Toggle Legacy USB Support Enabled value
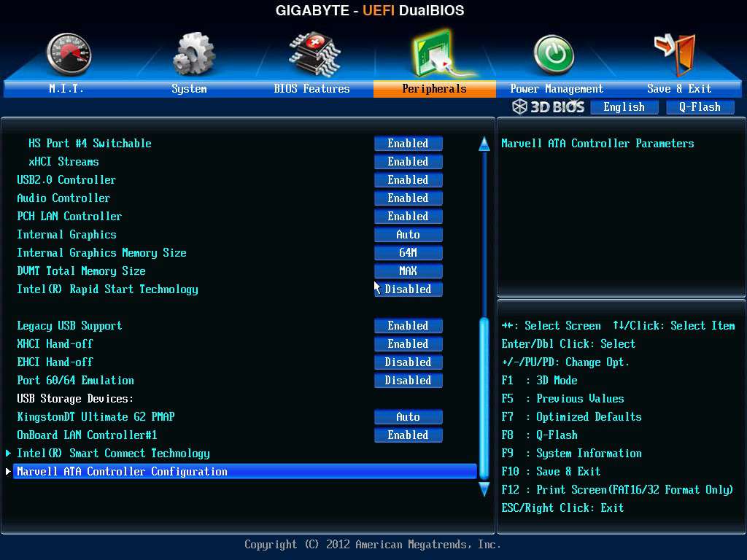The image size is (747, 560). [x=409, y=326]
